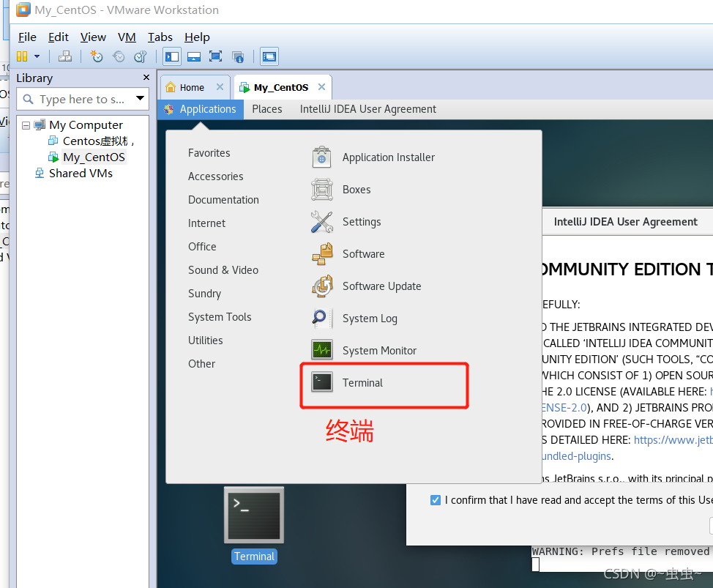The height and width of the screenshot is (588, 713).
Task: Toggle the confirm terms acceptance checkbox
Action: 435,500
